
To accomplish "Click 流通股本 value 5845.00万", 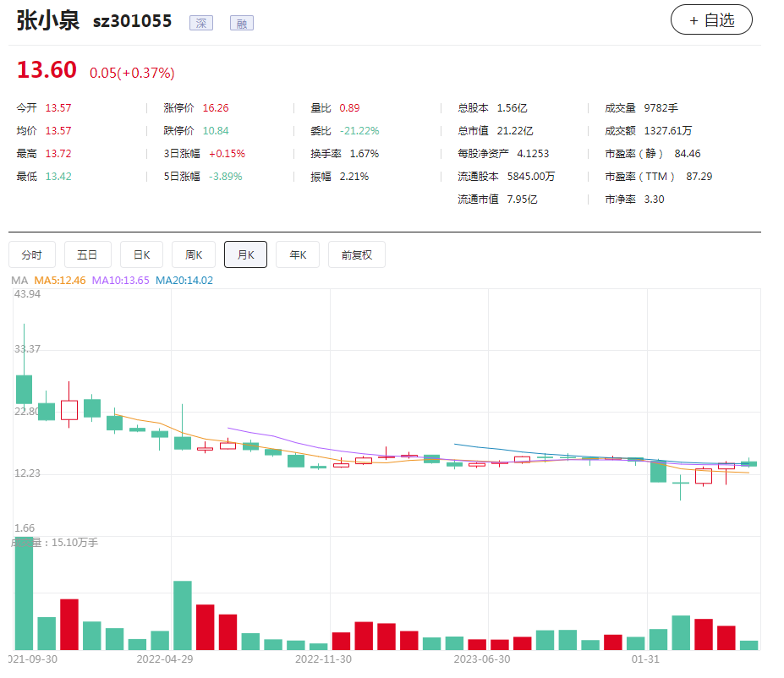I will pyautogui.click(x=531, y=177).
